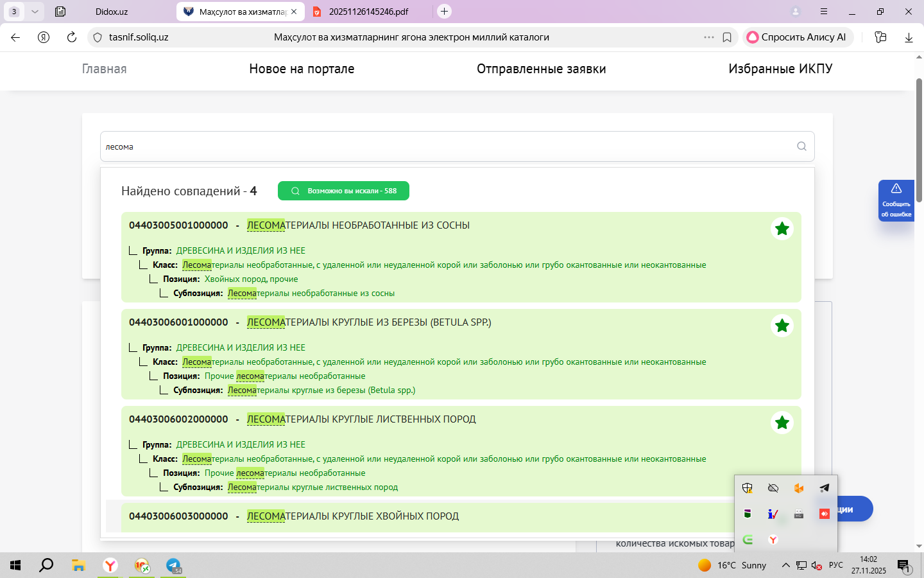The image size is (924, 578).
Task: Open the Telegram paper-plane tray icon
Action: pos(825,488)
